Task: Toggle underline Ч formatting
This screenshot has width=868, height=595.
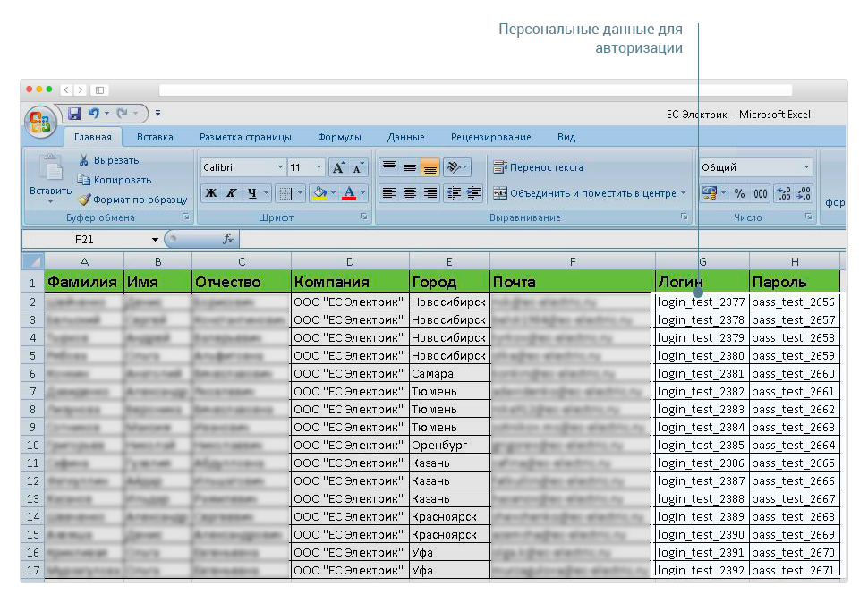Action: point(251,193)
